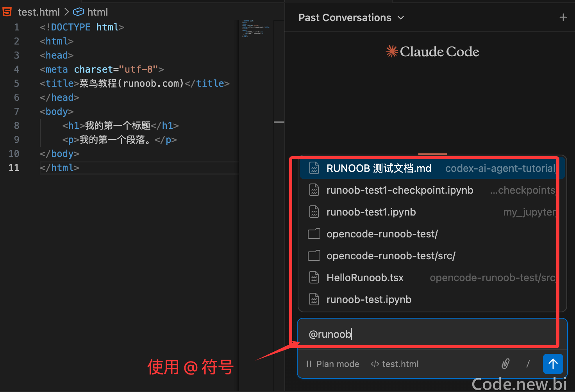575x392 pixels.
Task: Click the file icon beside RUNOOB 测试文档.md
Action: click(x=314, y=168)
